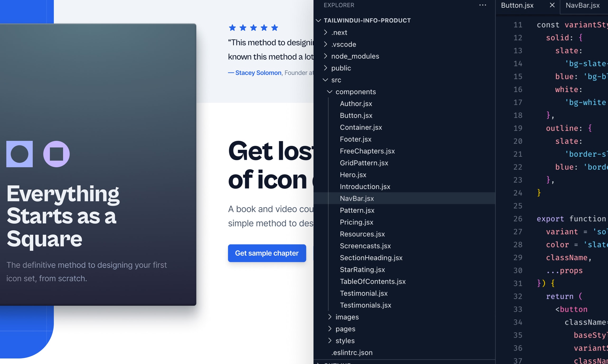Open the Explorer panel's ellipsis menu
The image size is (608, 364).
click(x=483, y=5)
